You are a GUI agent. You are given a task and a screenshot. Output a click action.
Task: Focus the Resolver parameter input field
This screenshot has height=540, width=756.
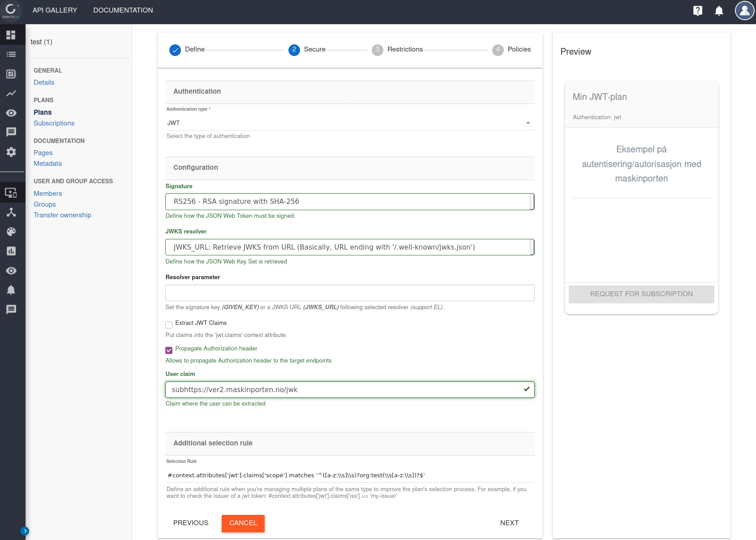pos(350,293)
